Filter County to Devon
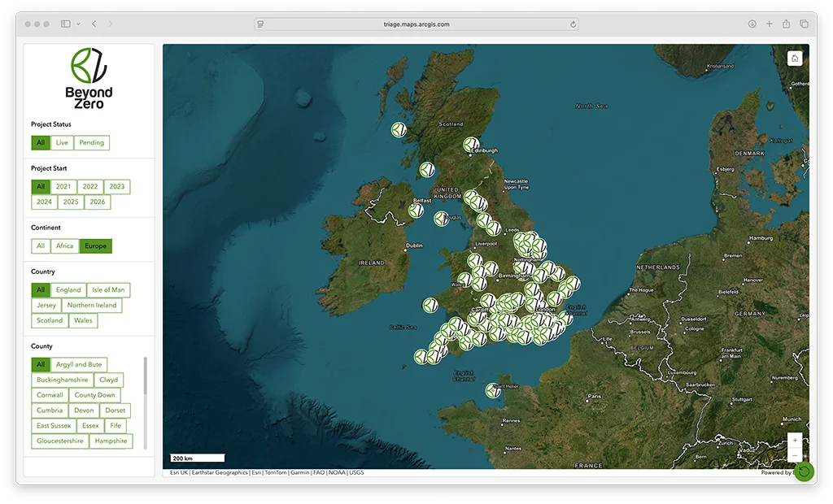833x504 pixels. (x=84, y=411)
